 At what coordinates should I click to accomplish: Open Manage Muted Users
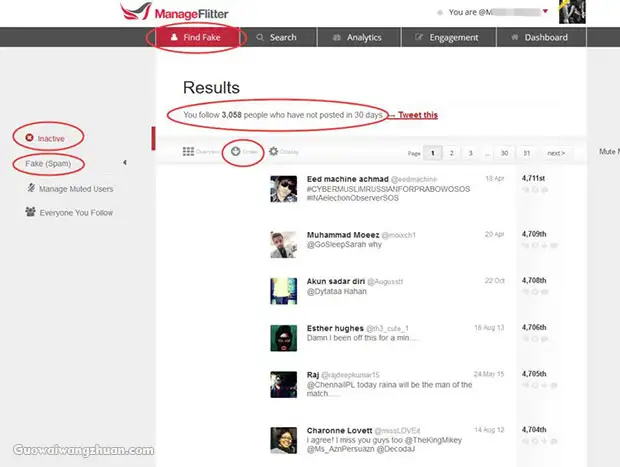click(x=70, y=189)
